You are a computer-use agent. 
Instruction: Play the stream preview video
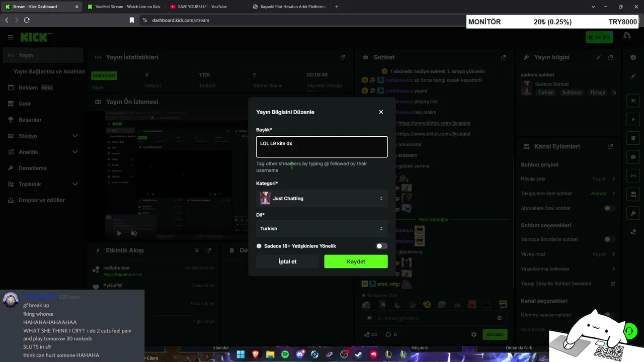pos(119,233)
